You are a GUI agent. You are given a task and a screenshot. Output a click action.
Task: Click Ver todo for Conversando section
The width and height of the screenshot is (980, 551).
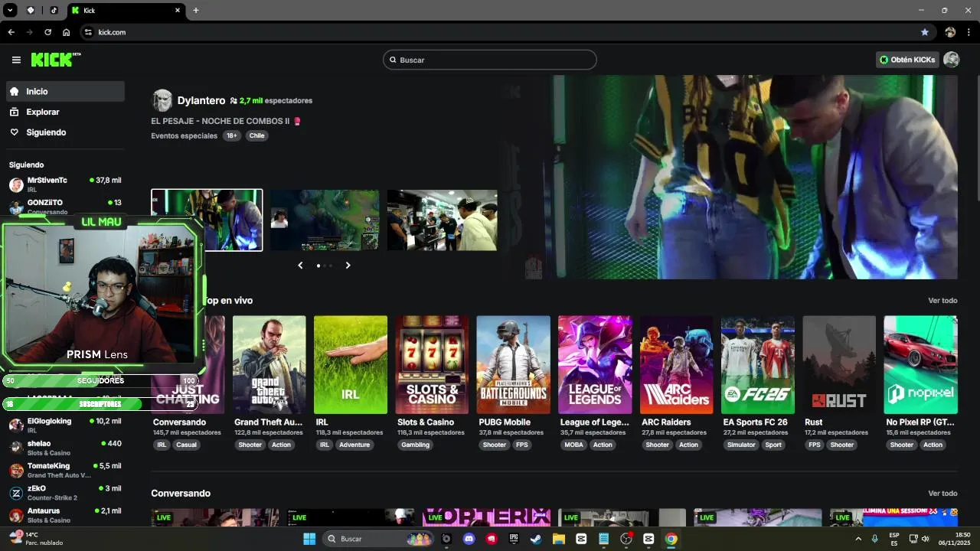(942, 494)
